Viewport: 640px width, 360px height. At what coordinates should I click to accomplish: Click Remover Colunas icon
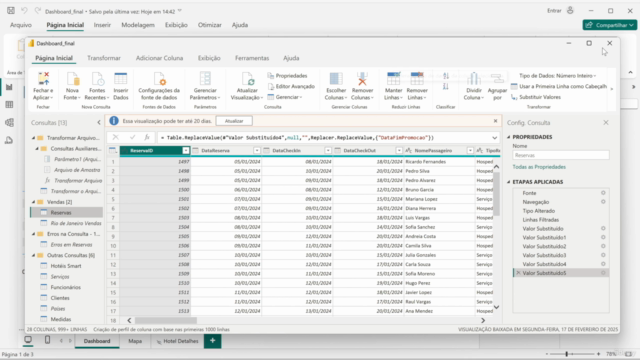(x=362, y=79)
